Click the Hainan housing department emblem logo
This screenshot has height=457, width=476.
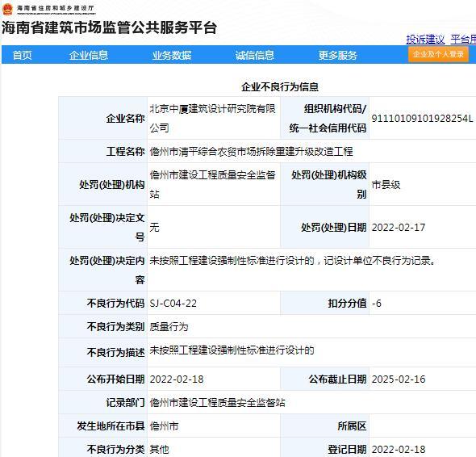7,9
